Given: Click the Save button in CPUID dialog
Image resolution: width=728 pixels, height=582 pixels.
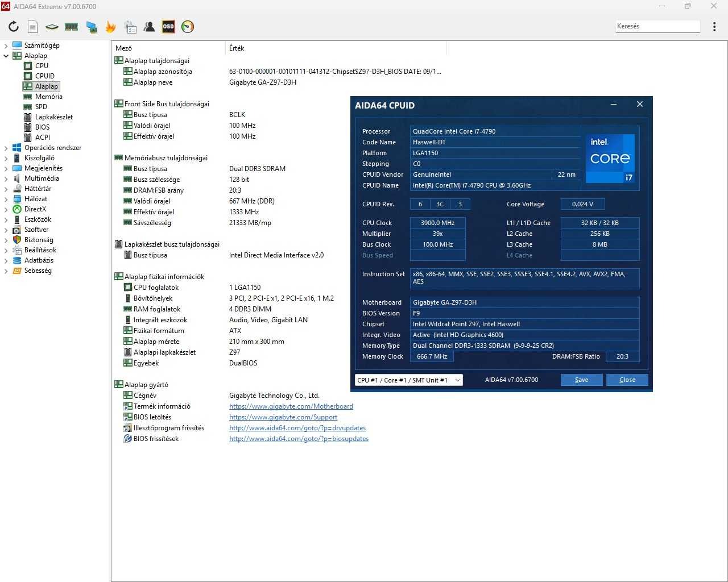Looking at the screenshot, I should [x=581, y=380].
